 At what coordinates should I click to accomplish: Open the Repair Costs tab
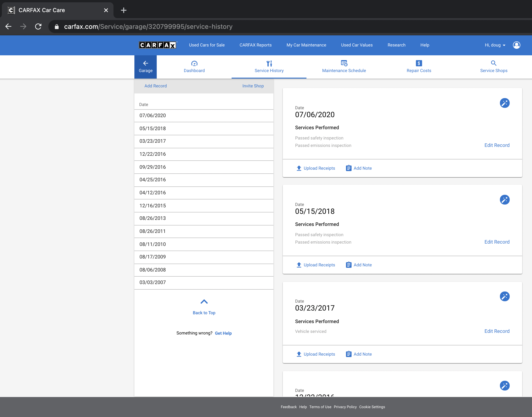[419, 67]
